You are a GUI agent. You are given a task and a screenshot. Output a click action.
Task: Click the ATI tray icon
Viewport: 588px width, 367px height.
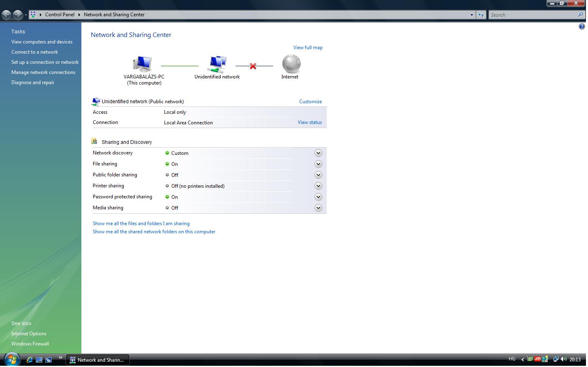click(538, 359)
